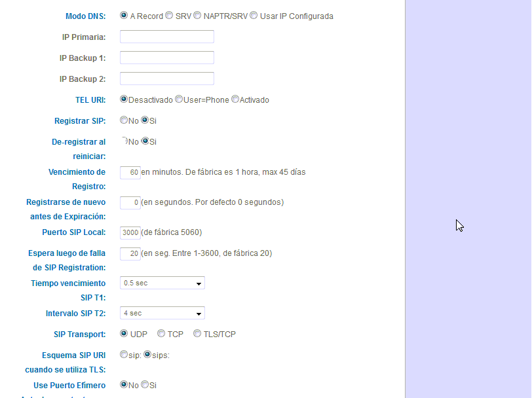
Task: Expand the SIP T2 selector showing 4 sec
Action: [x=162, y=312]
